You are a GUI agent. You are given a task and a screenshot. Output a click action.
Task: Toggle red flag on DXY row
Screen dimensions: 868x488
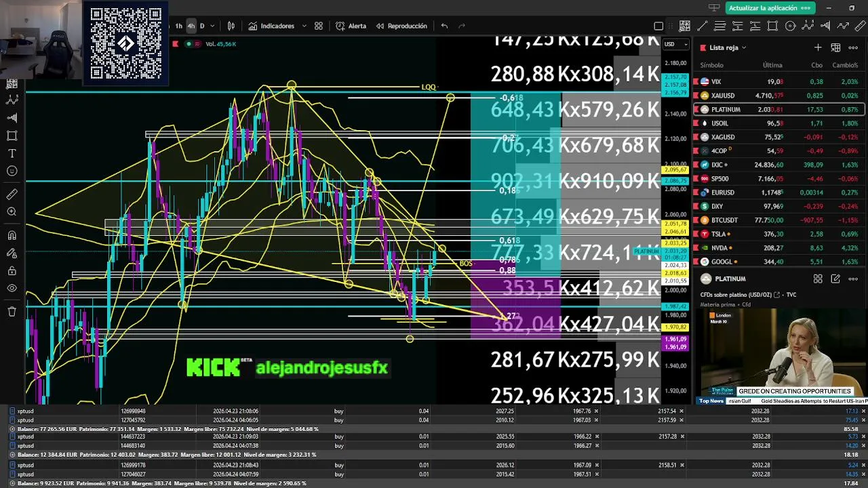pyautogui.click(x=696, y=206)
